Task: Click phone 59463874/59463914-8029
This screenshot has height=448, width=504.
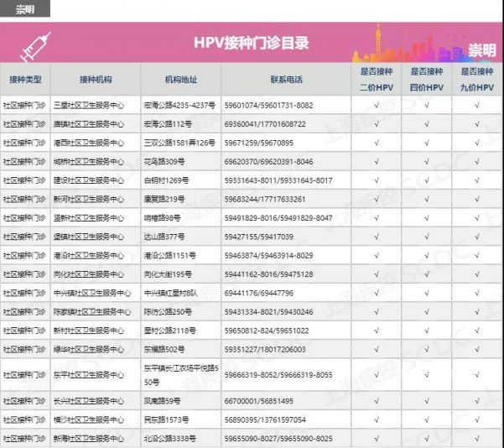Action: coord(268,256)
